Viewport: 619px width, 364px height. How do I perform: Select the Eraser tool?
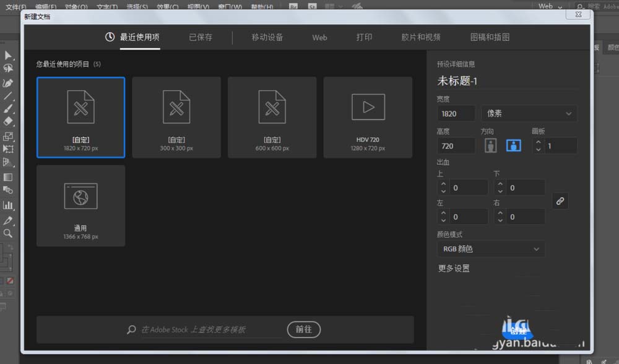8,121
